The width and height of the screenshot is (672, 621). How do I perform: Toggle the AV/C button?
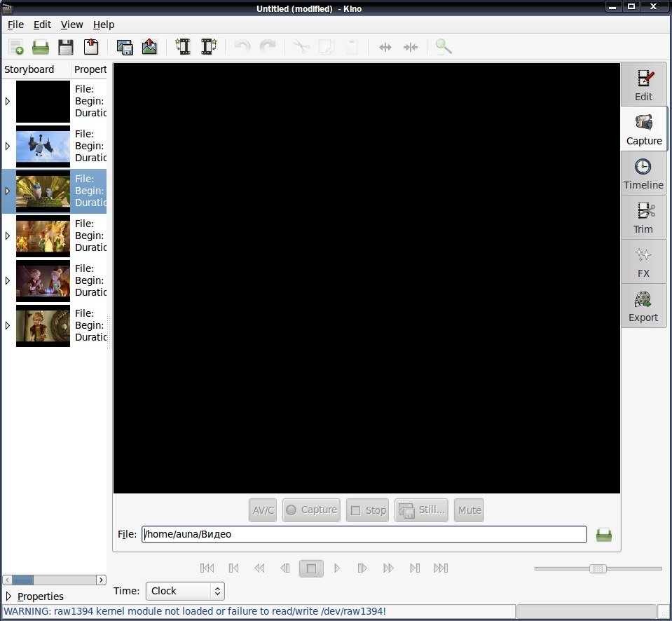[263, 510]
